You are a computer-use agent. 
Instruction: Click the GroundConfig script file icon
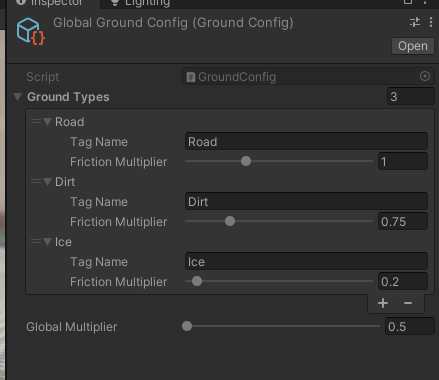(x=191, y=77)
